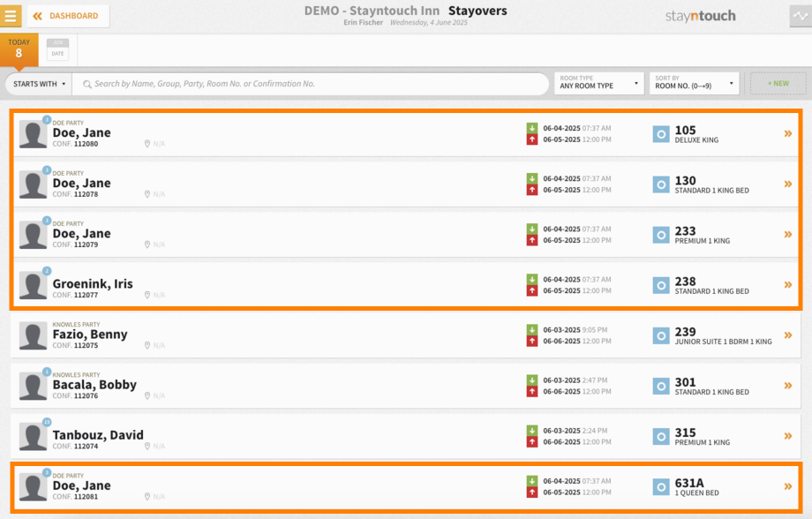Image resolution: width=812 pixels, height=519 pixels.
Task: Open reservation arrow for room 631A
Action: click(787, 486)
